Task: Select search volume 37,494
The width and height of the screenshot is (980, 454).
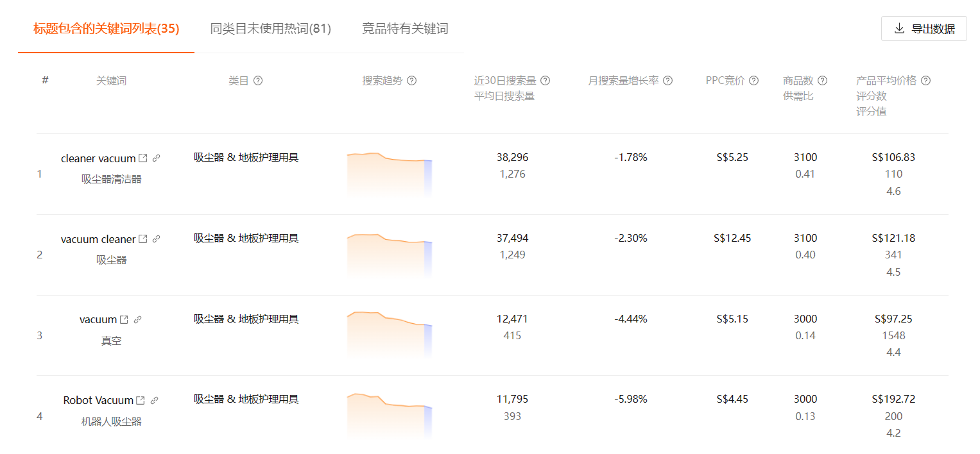Action: 512,239
